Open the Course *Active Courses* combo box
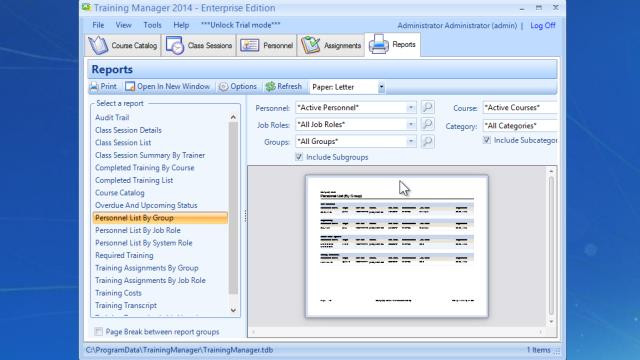This screenshot has height=360, width=640. click(x=520, y=107)
